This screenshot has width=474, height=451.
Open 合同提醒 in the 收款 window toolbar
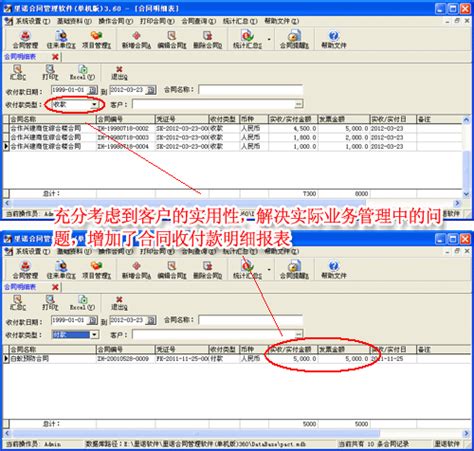tap(294, 39)
